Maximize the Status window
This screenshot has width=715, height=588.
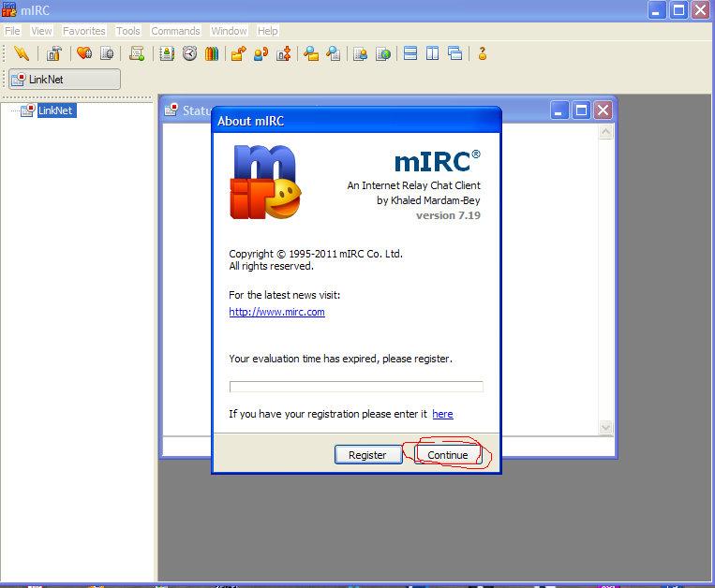pyautogui.click(x=581, y=110)
